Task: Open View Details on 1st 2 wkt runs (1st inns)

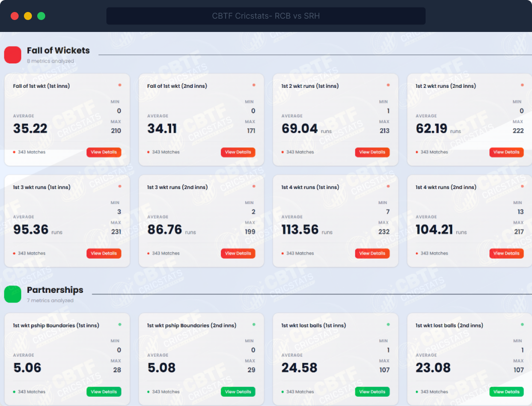Action: (x=372, y=152)
